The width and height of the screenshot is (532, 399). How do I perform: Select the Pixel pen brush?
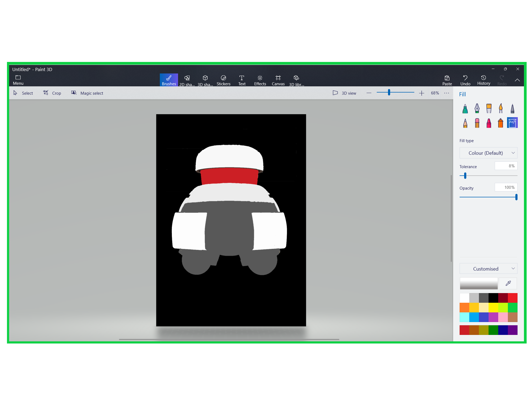click(512, 109)
